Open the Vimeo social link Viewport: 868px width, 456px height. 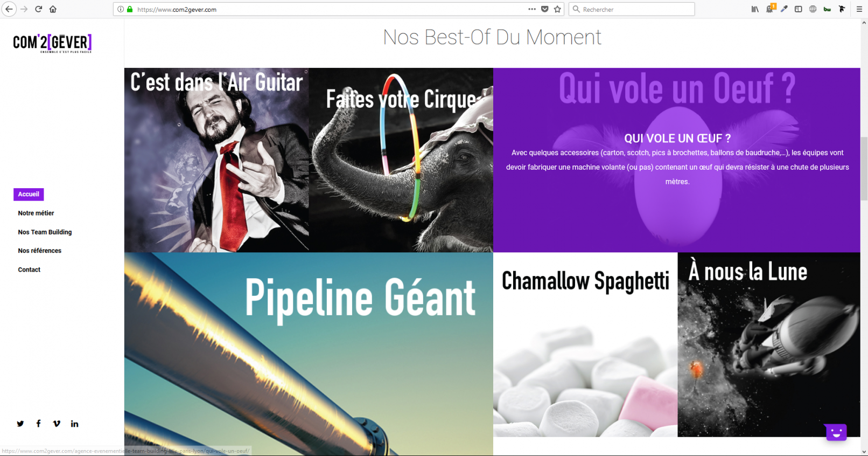click(57, 424)
